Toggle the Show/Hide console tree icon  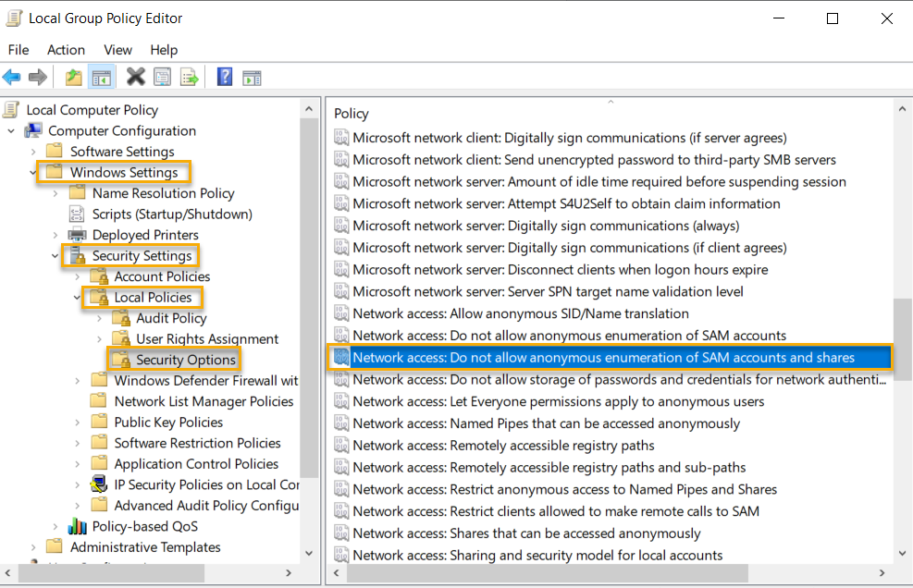pyautogui.click(x=103, y=77)
